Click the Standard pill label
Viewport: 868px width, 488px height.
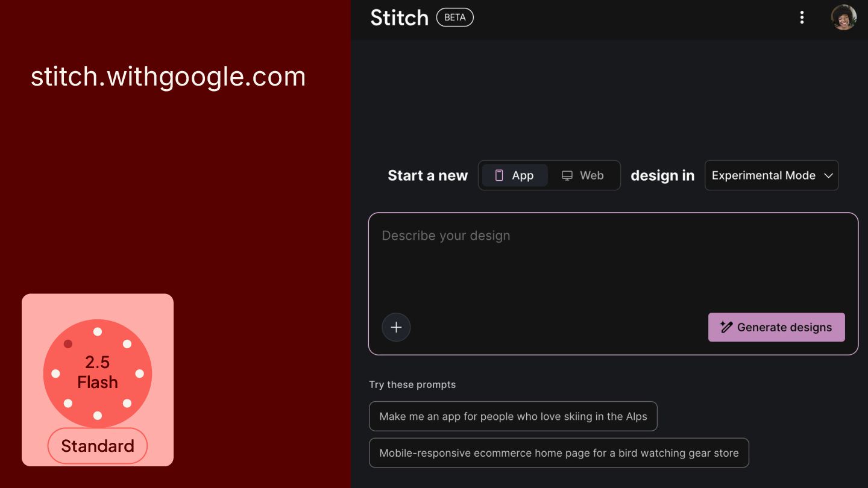(98, 446)
